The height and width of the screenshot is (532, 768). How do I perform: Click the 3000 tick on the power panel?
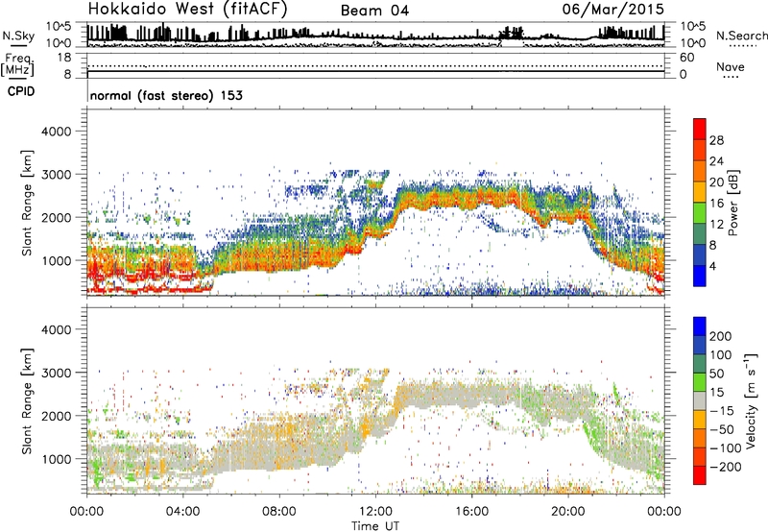point(57,175)
